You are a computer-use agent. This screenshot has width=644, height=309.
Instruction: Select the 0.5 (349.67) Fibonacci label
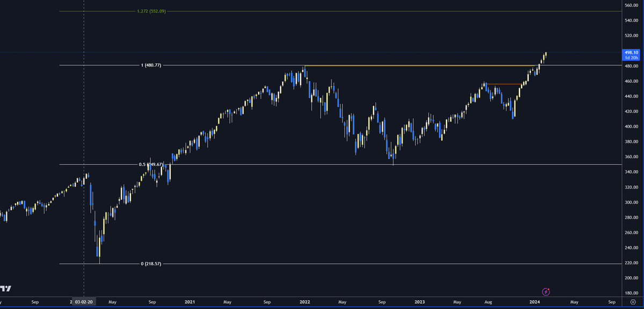pyautogui.click(x=151, y=164)
